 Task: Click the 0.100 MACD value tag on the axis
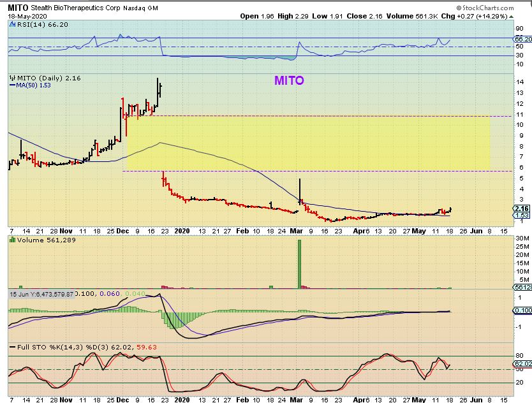click(x=523, y=310)
